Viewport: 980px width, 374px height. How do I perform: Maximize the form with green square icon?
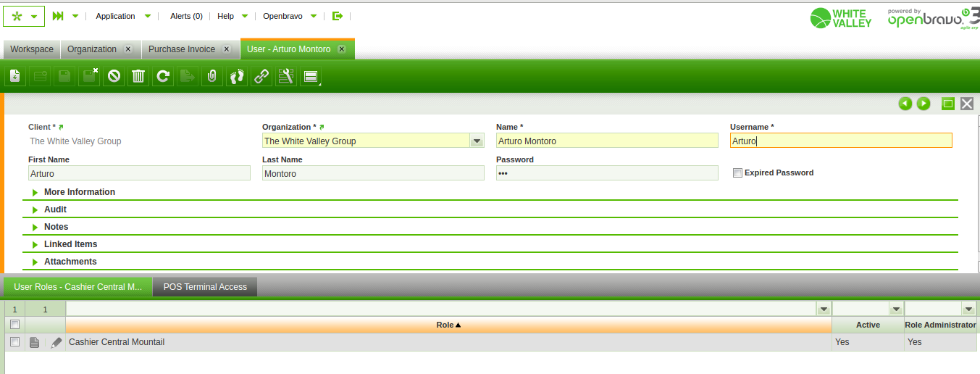pos(947,104)
